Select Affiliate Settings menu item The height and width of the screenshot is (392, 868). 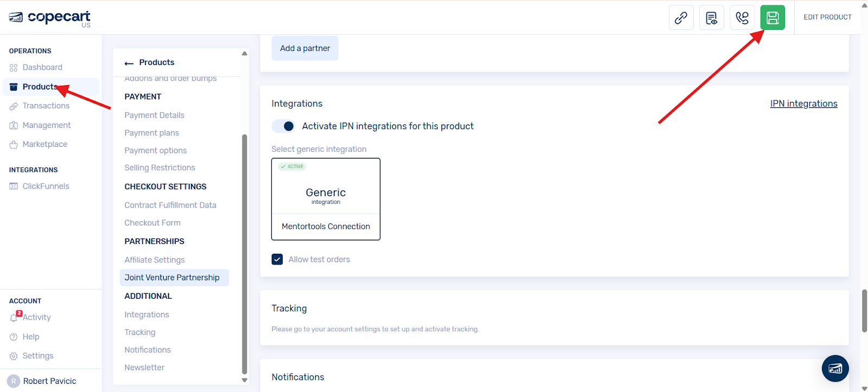pyautogui.click(x=155, y=260)
